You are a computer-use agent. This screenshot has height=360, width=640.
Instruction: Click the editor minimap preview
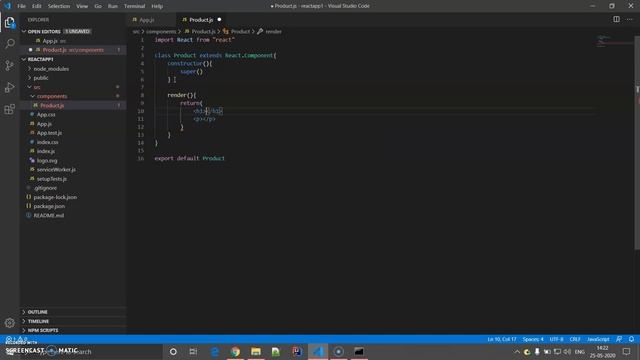coord(616,41)
